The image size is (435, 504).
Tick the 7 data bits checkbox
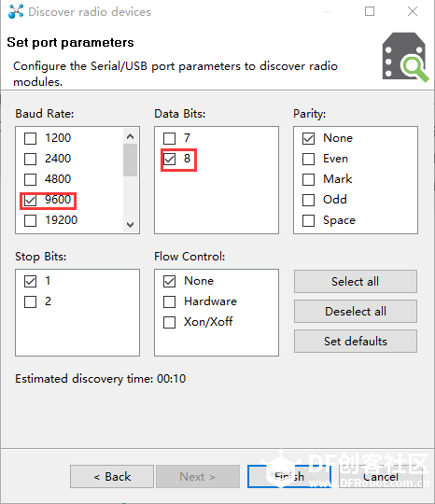[x=170, y=138]
